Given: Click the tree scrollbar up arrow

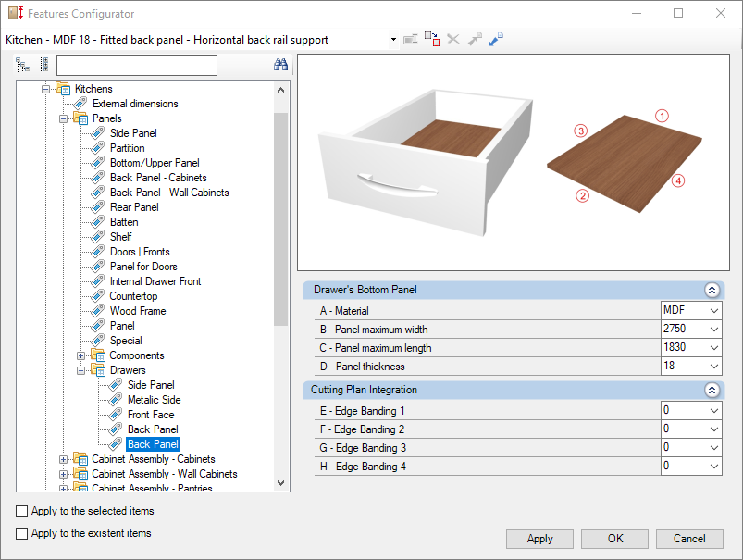Looking at the screenshot, I should [x=280, y=90].
